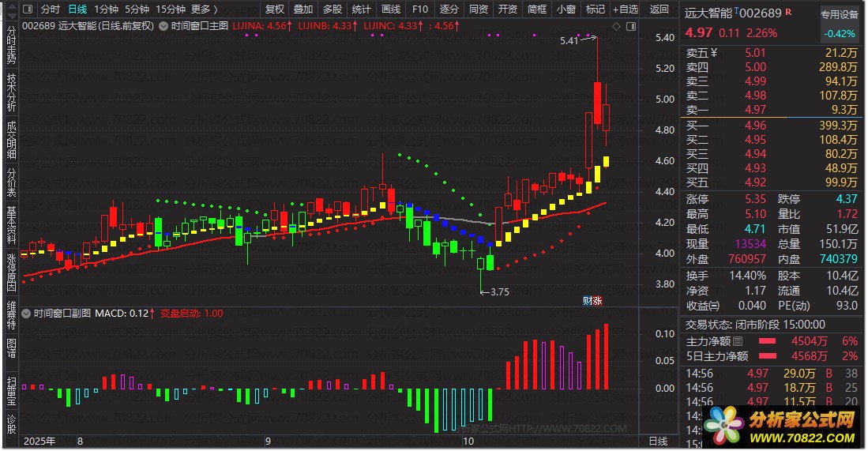Open 分价表 in left sidebar

[11, 182]
